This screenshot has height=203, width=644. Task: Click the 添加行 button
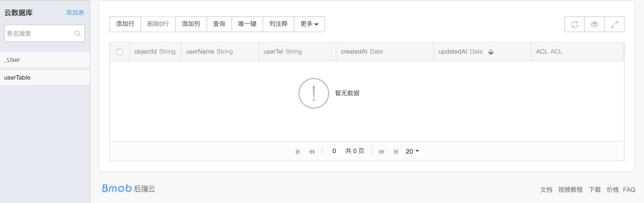pyautogui.click(x=125, y=24)
